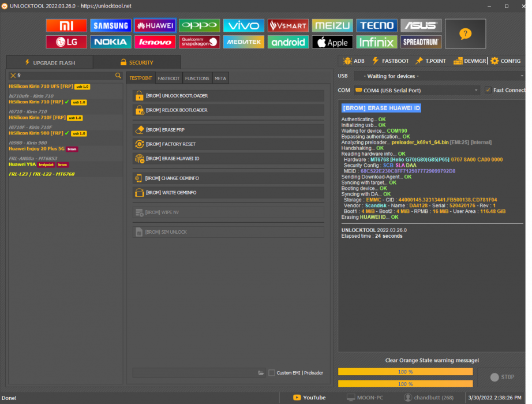The image size is (532, 404).
Task: Switch to the Upgrade Flash tab
Action: tap(50, 63)
